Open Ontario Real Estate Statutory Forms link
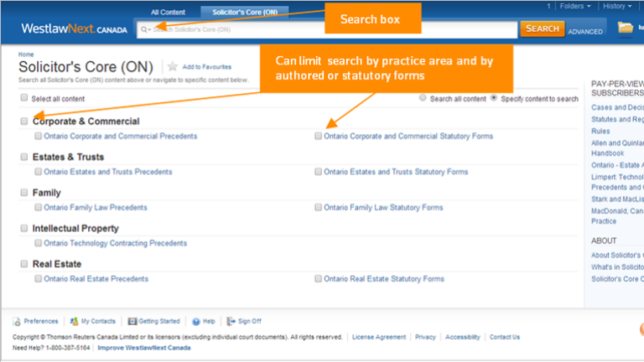This screenshot has height=362, width=644. (384, 279)
